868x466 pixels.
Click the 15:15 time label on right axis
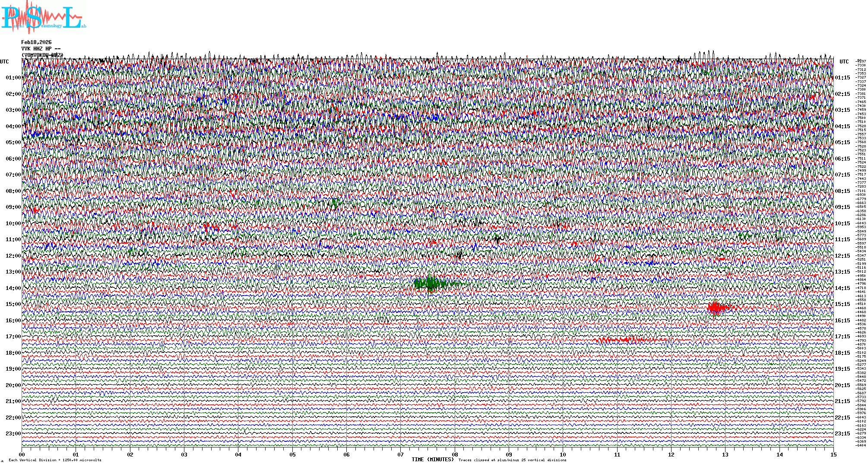click(x=842, y=304)
